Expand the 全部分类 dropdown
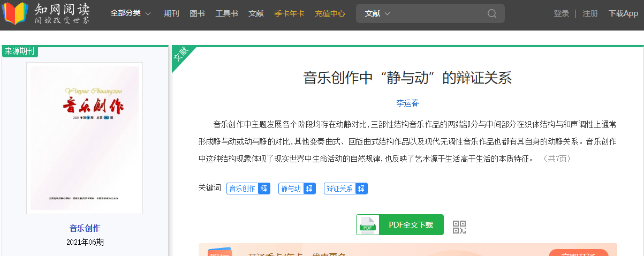Image resolution: width=644 pixels, height=256 pixels. click(131, 13)
